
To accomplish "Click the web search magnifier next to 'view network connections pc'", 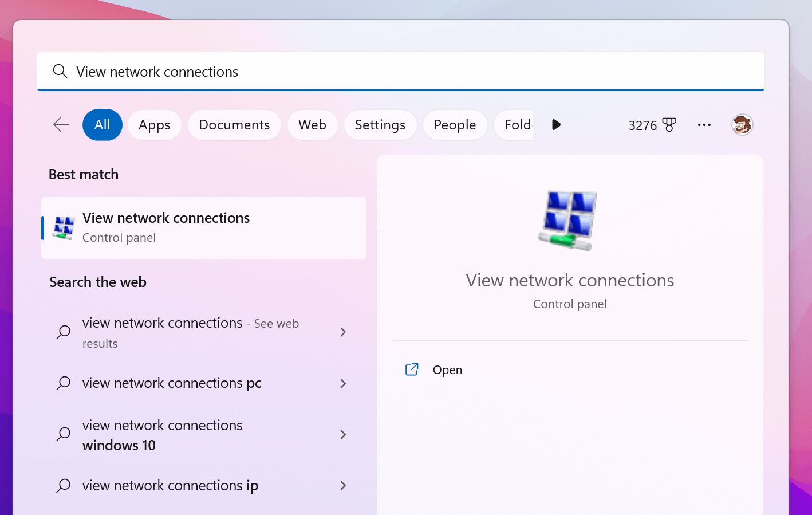I will click(x=64, y=383).
